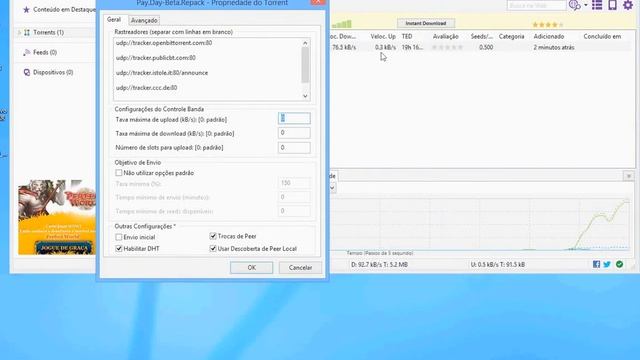
Task: Click the star icon beside Conteúdo em Destaque
Action: (26, 9)
